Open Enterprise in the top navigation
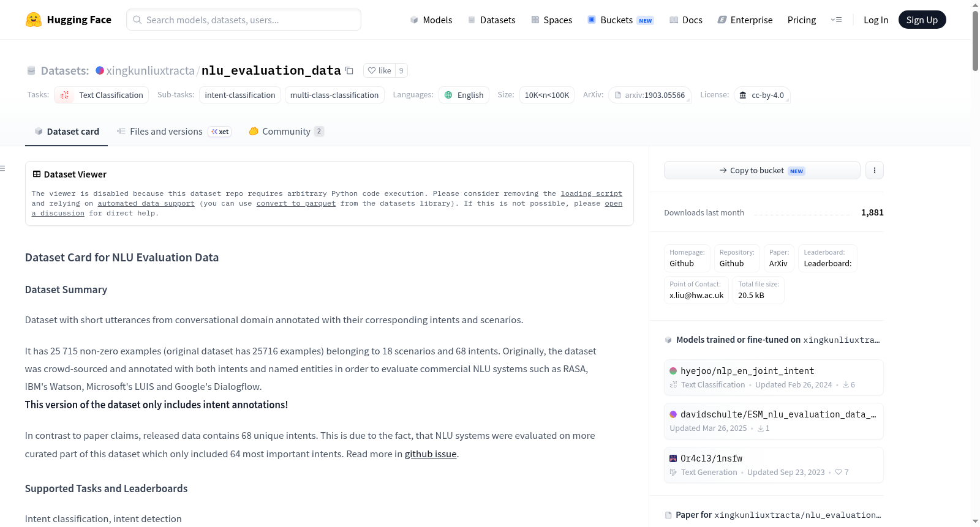Screen dimensions: 980x527 [x=745, y=20]
